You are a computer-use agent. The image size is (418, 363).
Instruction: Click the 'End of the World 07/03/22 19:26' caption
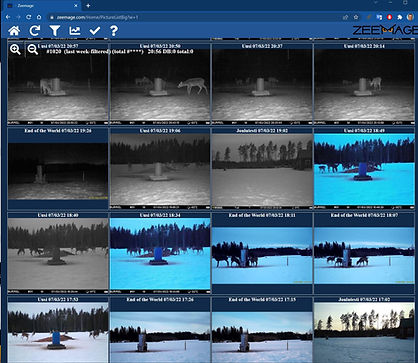coord(58,131)
